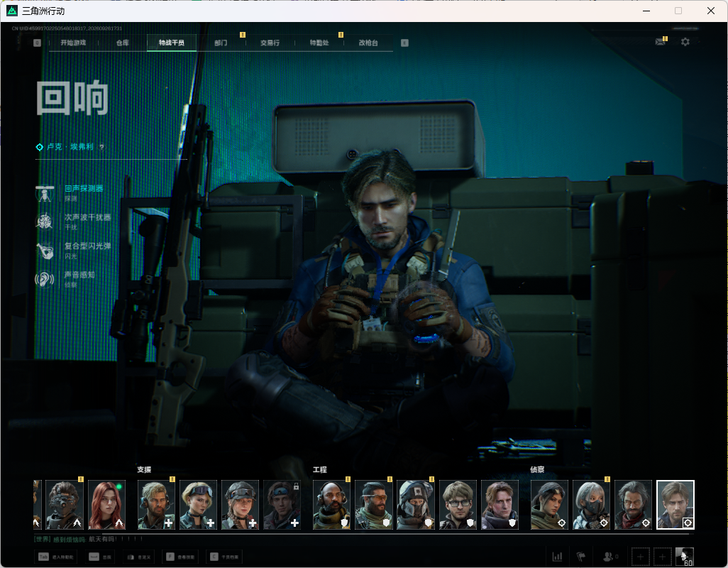Click the world chat message line
The image size is (728, 568).
click(88, 539)
